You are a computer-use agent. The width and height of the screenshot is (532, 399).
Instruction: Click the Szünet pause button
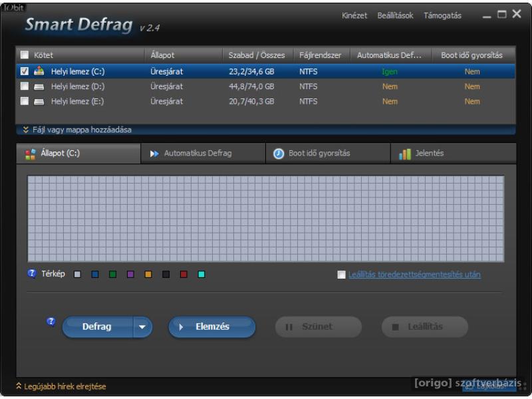pos(319,327)
